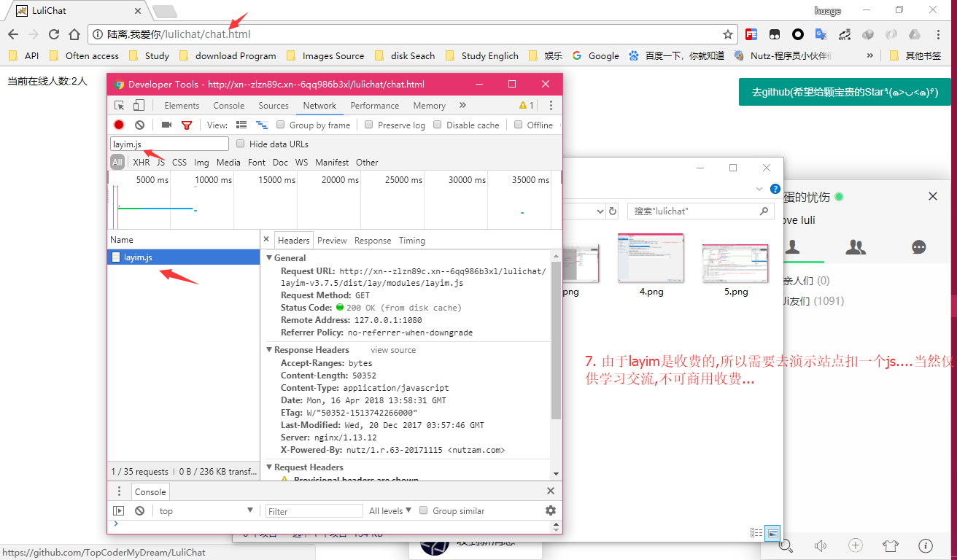Click the warning count icon in DevTools
Viewport: 957px width, 560px height.
526,106
